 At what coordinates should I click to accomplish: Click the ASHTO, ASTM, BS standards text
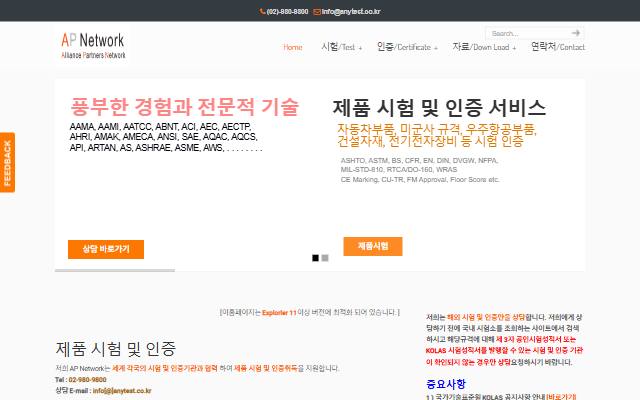coord(420,170)
